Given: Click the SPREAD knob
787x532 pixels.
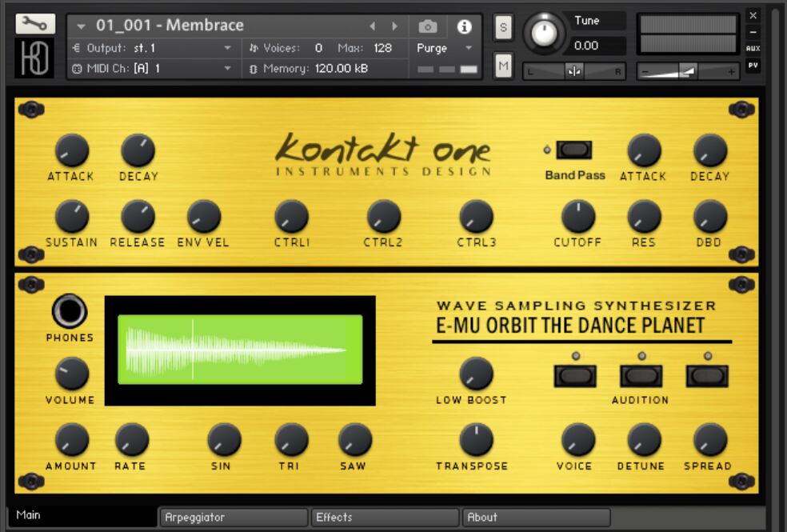Looking at the screenshot, I should 710,440.
